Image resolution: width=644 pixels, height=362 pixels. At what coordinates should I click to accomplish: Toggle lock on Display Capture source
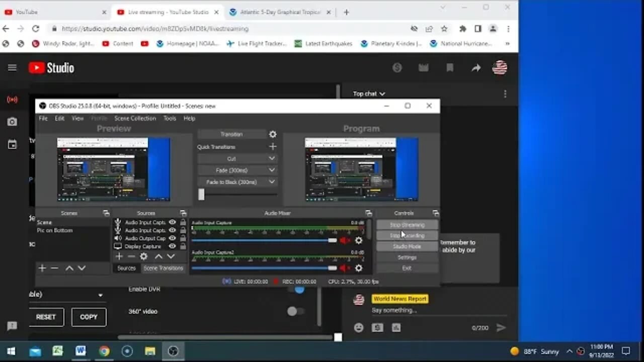183,246
